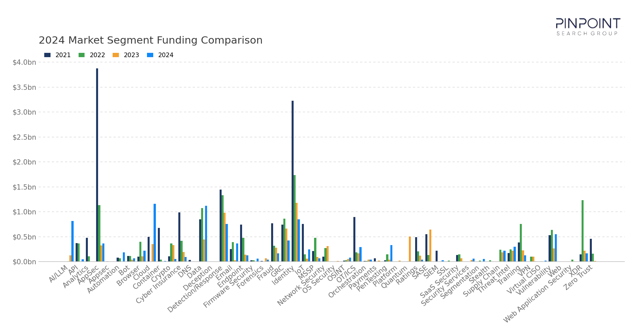Select the chart title '2024 Market Segment Funding Comparison'
The height and width of the screenshot is (327, 644).
151,40
